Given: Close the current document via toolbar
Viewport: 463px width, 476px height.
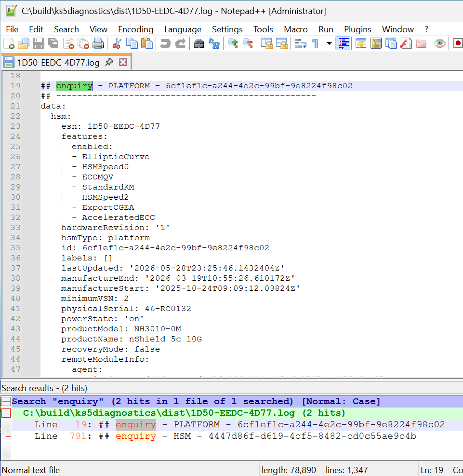Looking at the screenshot, I should 69,44.
